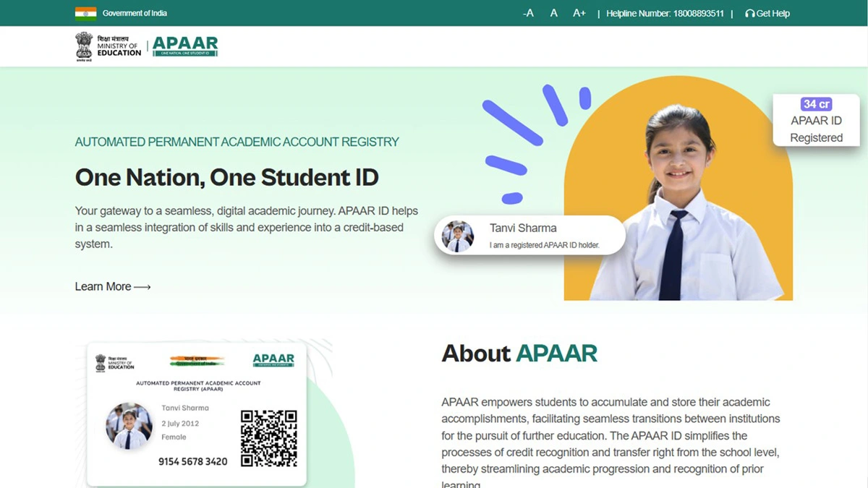
Task: Decrease font size with -A
Action: [528, 13]
